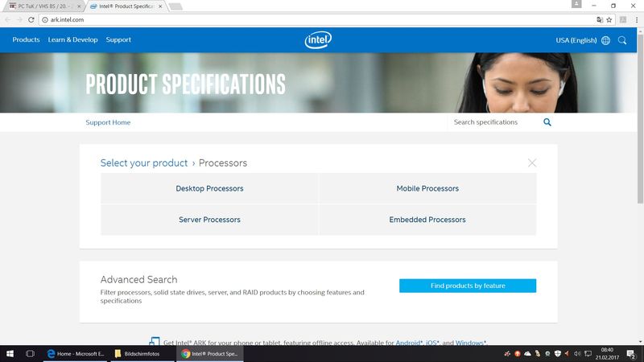The height and width of the screenshot is (362, 644).
Task: Click the OneDrive cloud tray icon
Action: pos(527,353)
